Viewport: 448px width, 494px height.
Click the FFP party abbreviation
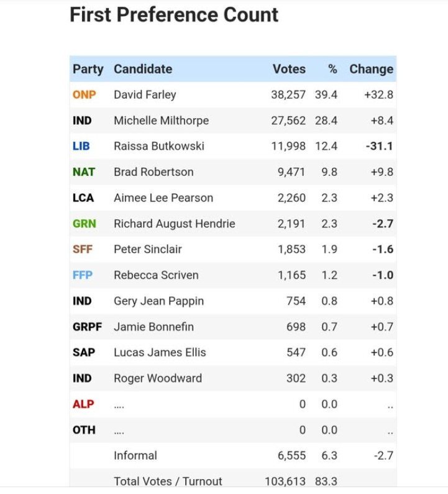[x=83, y=275]
